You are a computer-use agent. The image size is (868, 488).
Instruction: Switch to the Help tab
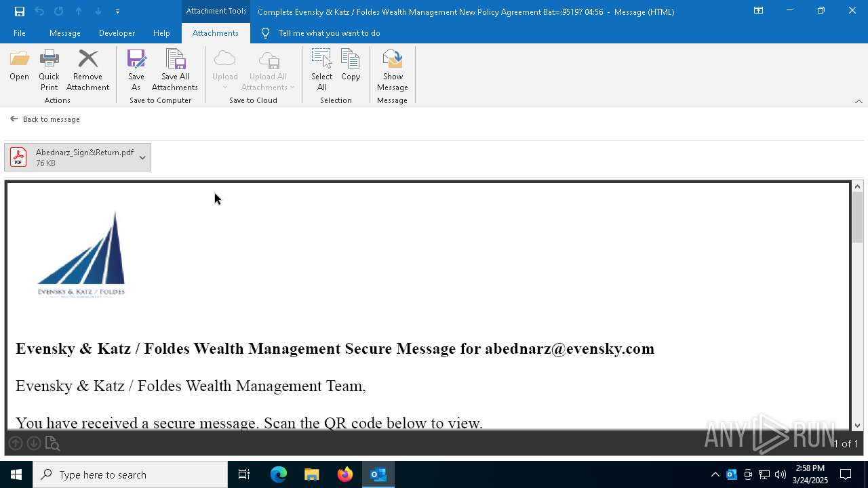[161, 33]
